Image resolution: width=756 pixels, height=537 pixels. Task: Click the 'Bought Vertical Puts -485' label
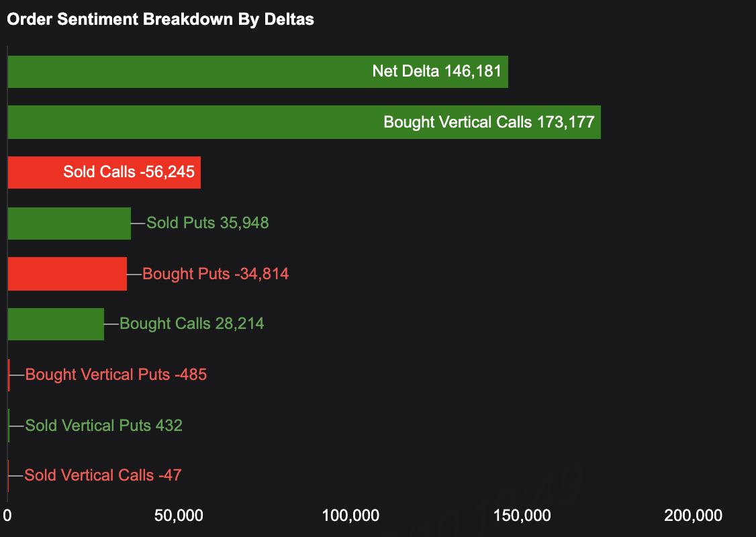(115, 375)
